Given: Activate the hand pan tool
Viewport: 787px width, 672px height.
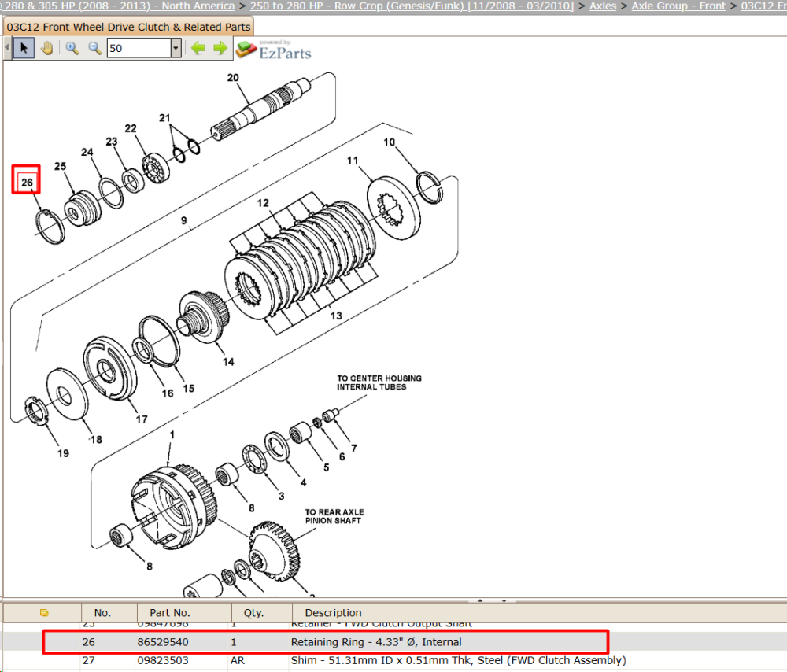Looking at the screenshot, I should click(x=47, y=48).
